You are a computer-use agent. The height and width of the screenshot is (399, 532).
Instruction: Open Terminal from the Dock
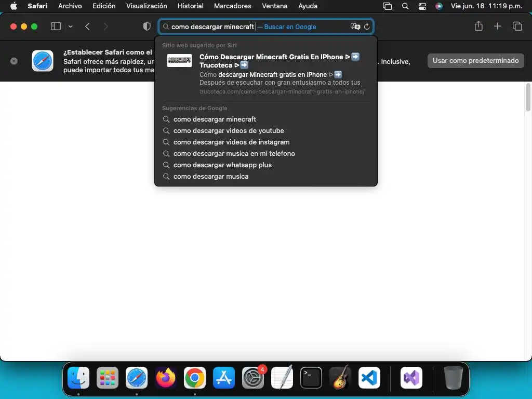(311, 378)
